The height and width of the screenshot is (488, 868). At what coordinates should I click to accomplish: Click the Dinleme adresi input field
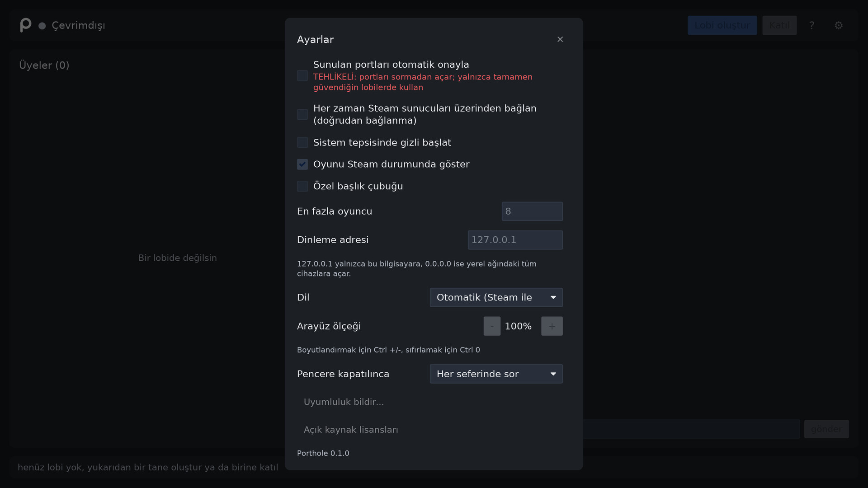(x=515, y=240)
